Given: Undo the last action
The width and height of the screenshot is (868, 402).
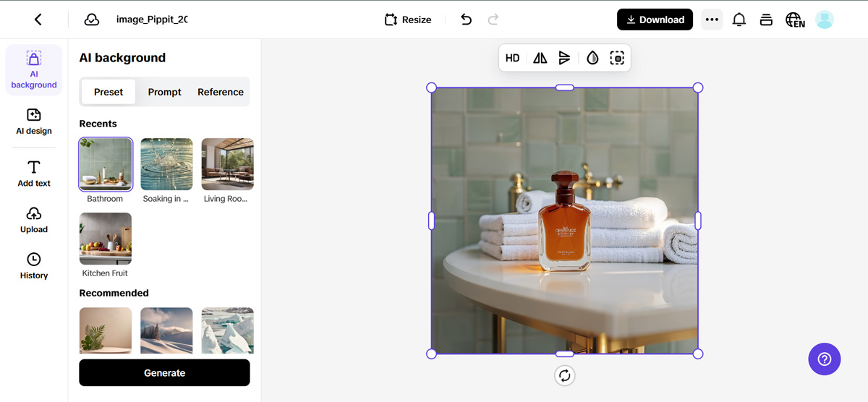Looking at the screenshot, I should coord(466,20).
